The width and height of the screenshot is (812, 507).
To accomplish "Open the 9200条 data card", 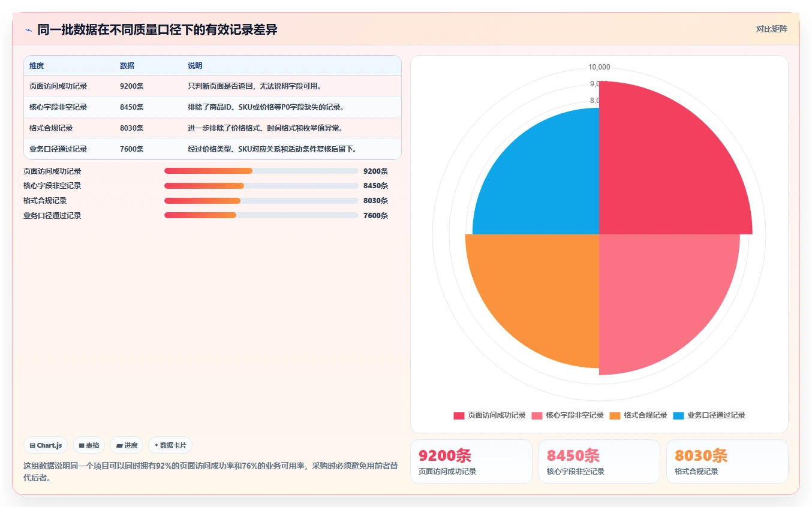I will tap(471, 461).
